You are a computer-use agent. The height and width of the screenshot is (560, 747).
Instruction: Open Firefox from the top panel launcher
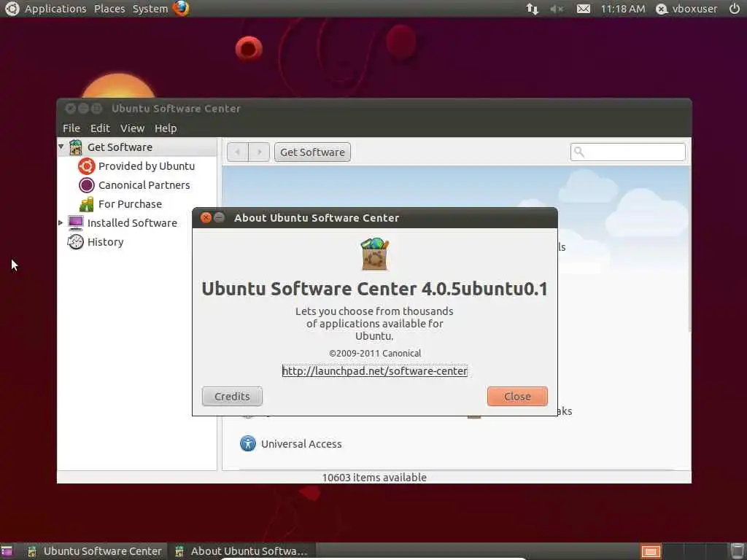click(181, 8)
